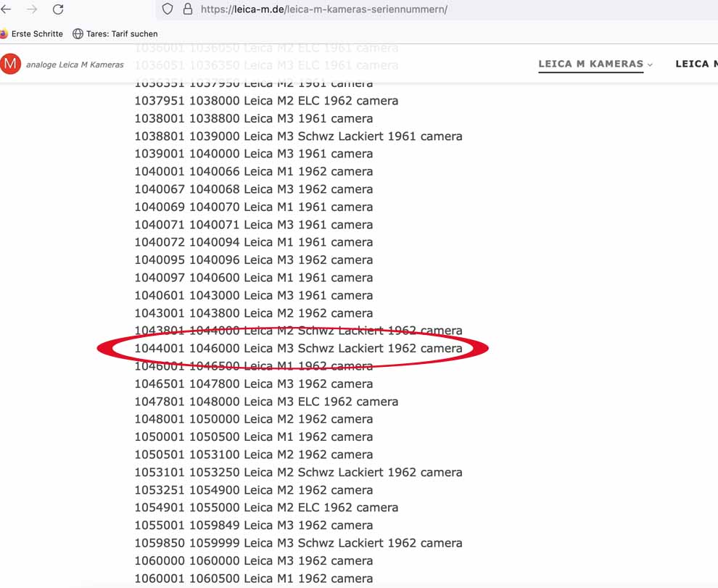Click the padlock site security icon
Image resolution: width=718 pixels, height=588 pixels.
point(188,9)
